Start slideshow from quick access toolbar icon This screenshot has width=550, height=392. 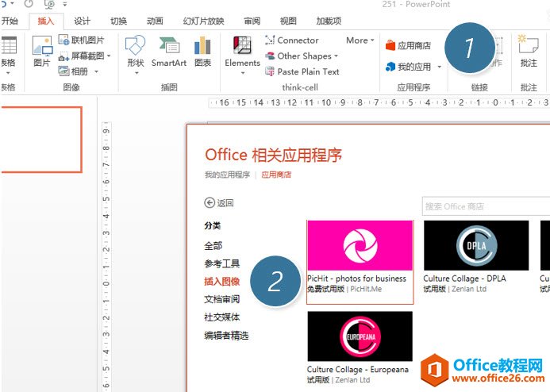click(x=49, y=4)
